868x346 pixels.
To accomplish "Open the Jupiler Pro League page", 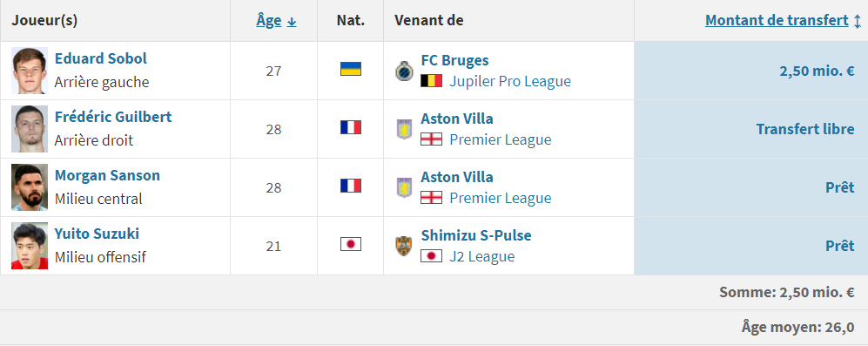I will pyautogui.click(x=510, y=82).
